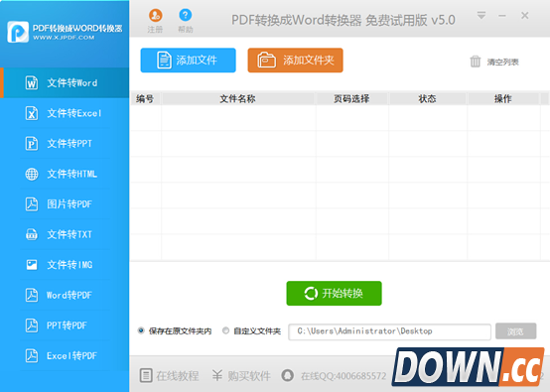550x392 pixels.
Task: Click the HTML globe icon
Action: pos(32,174)
